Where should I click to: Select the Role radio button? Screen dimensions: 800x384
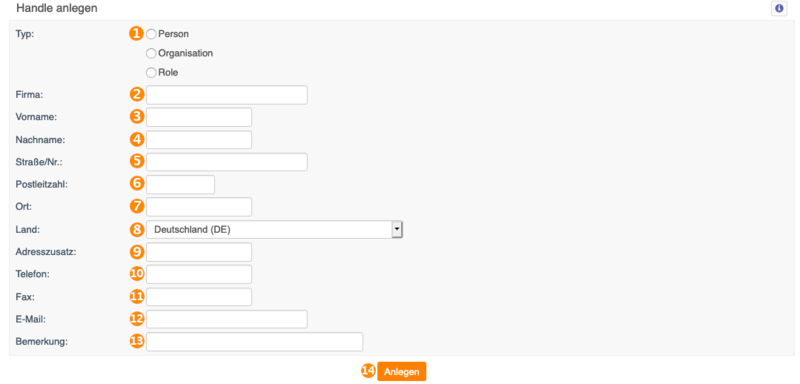tap(151, 72)
